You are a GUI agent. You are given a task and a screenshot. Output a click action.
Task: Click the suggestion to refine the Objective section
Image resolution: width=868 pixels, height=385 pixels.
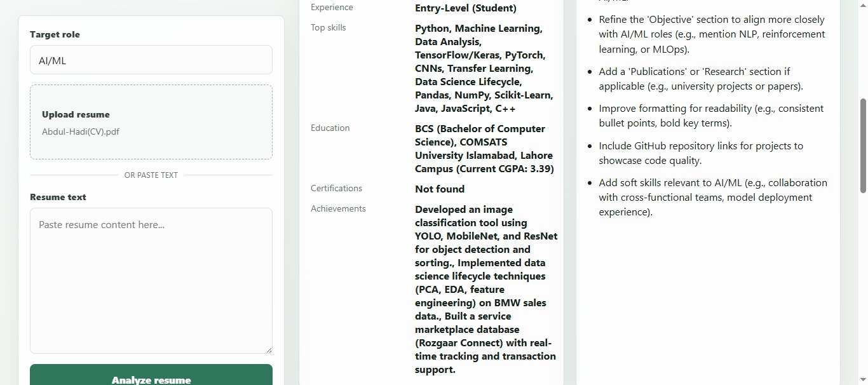click(x=712, y=34)
